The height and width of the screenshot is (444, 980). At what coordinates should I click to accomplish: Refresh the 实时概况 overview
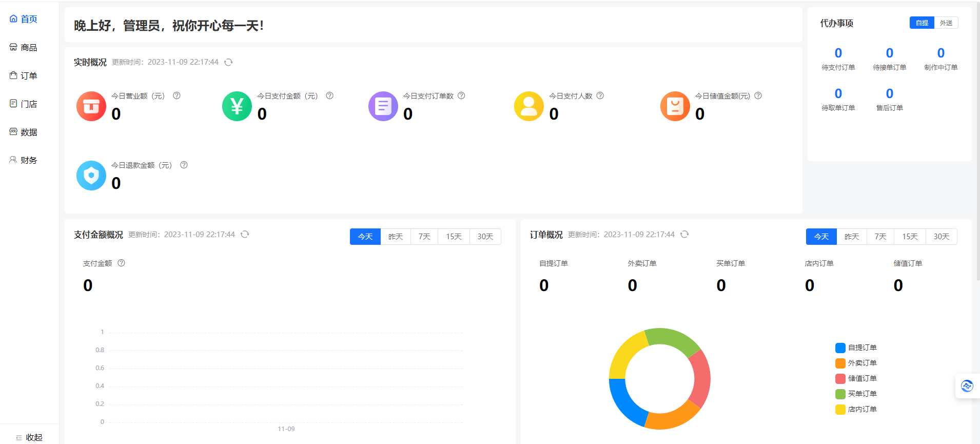pyautogui.click(x=228, y=62)
